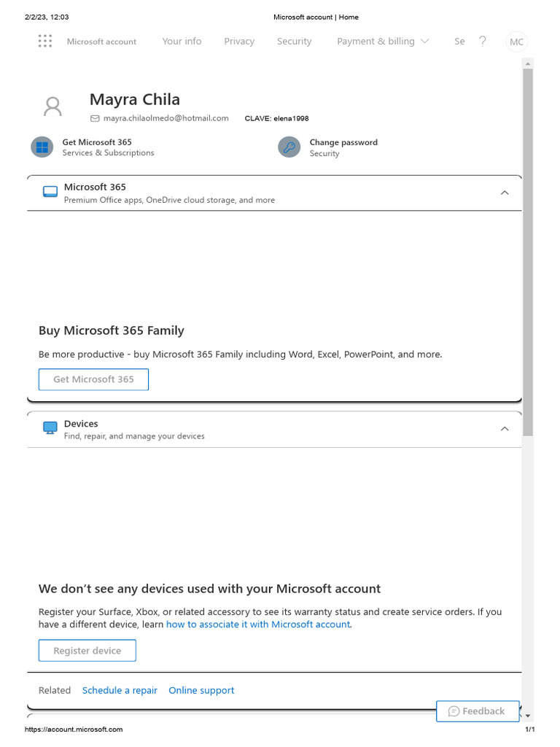Open the truncated Se menu item

click(x=459, y=42)
